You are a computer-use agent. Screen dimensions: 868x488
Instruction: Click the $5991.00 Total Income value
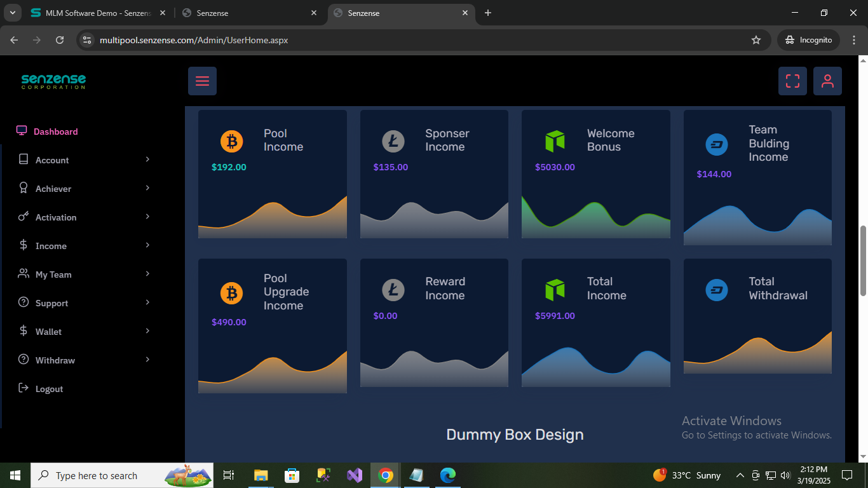click(555, 316)
